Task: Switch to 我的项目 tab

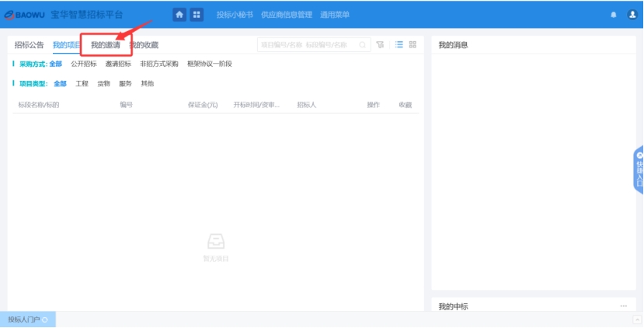Action: coord(67,45)
